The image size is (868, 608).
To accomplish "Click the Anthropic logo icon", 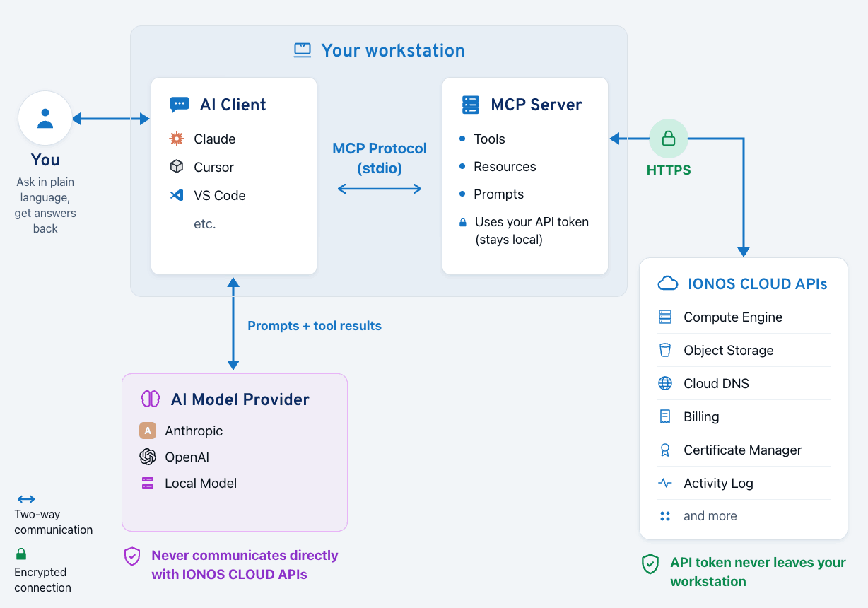I will click(148, 431).
